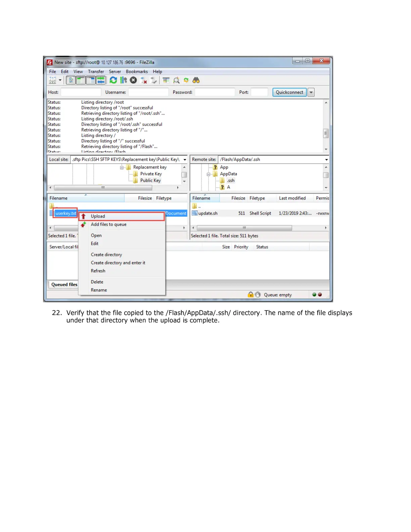Open the Site Manager icon
The height and width of the screenshot is (532, 411).
[x=53, y=80]
